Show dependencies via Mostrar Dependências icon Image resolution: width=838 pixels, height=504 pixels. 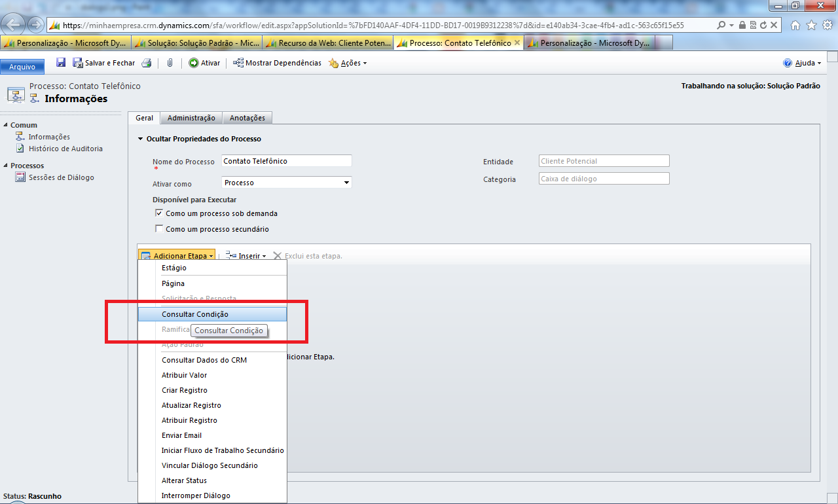pyautogui.click(x=239, y=63)
